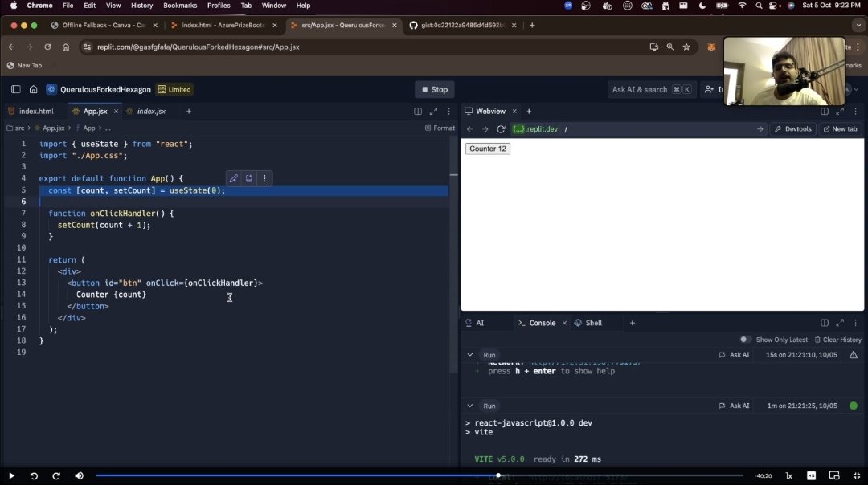
Task: Rewind the video
Action: [34, 475]
